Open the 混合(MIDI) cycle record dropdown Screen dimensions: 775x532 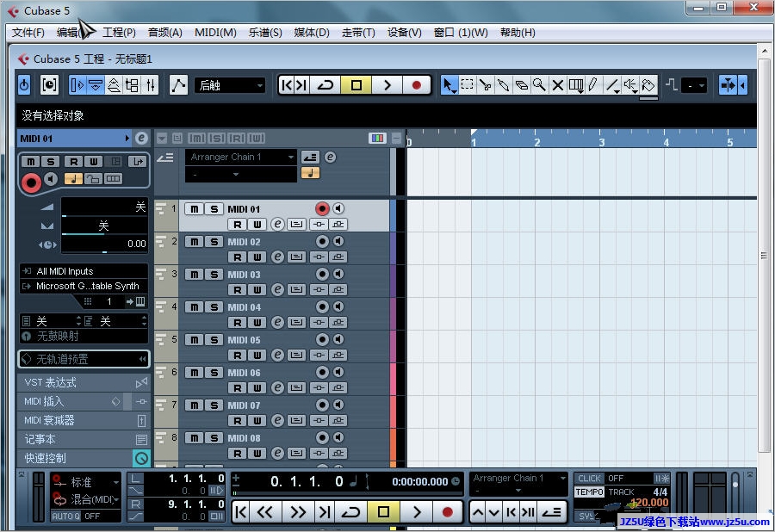pos(86,500)
